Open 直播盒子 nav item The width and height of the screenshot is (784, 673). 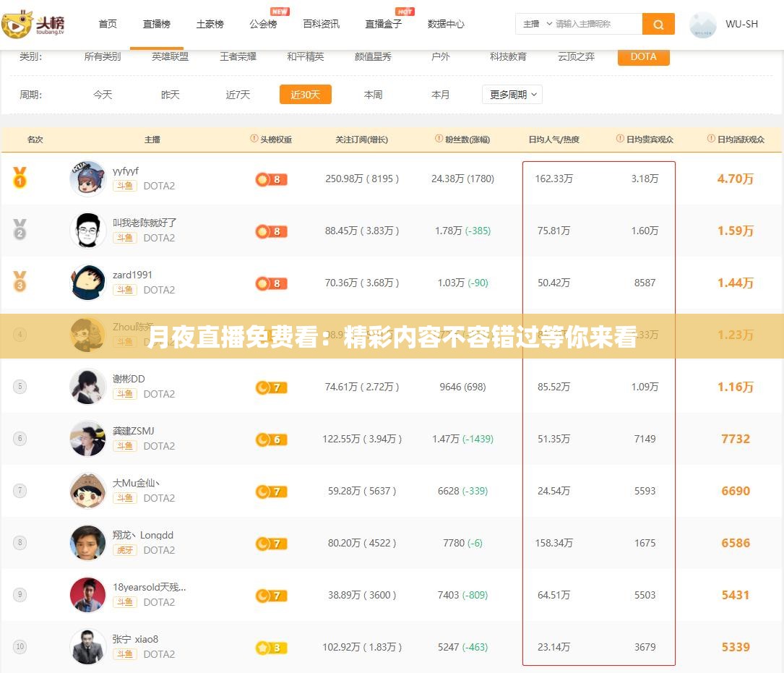(x=383, y=24)
